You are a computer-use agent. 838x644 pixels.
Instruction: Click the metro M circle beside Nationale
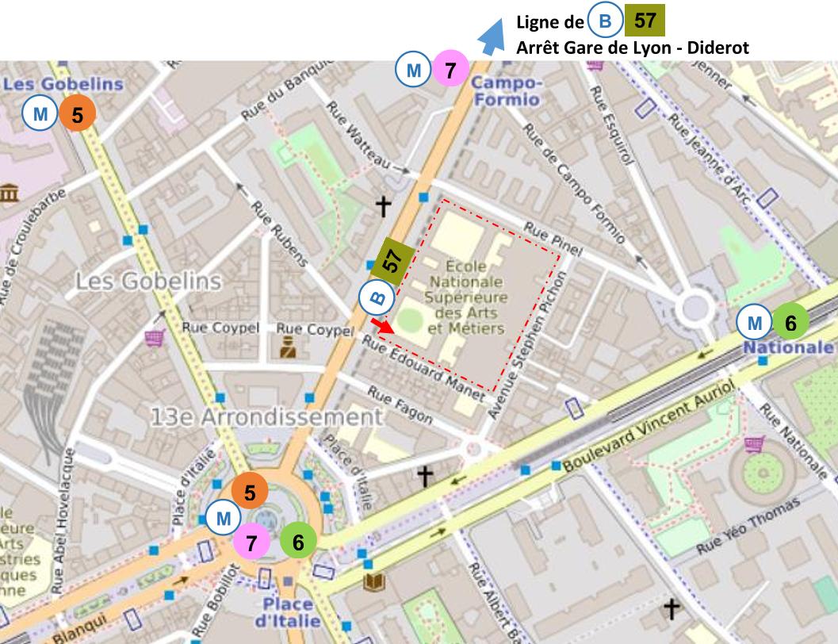754,323
